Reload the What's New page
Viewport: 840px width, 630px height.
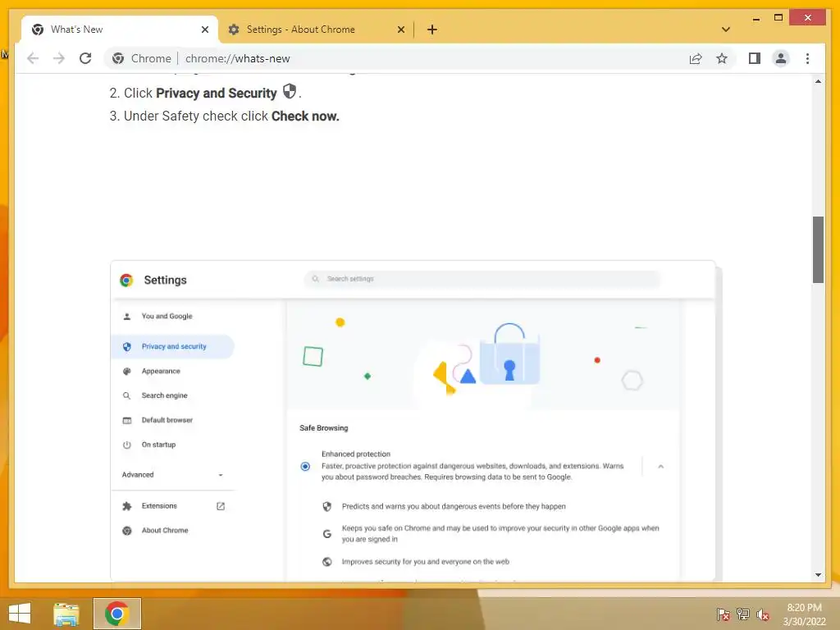pos(85,58)
